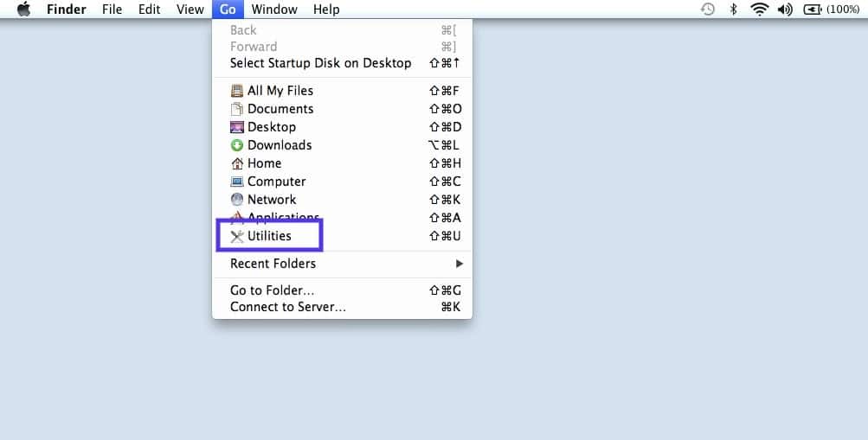
Task: Click the green Downloads arrow icon
Action: [237, 145]
